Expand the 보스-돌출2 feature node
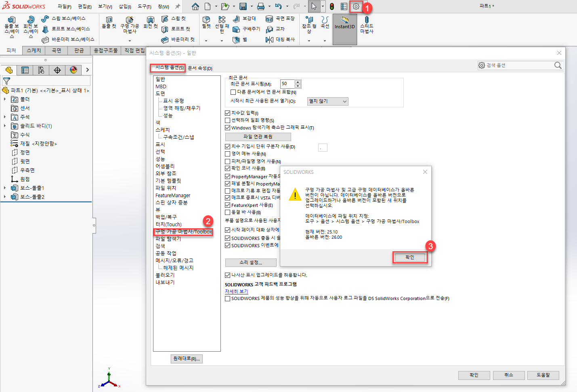This screenshot has height=392, width=577. [x=5, y=197]
